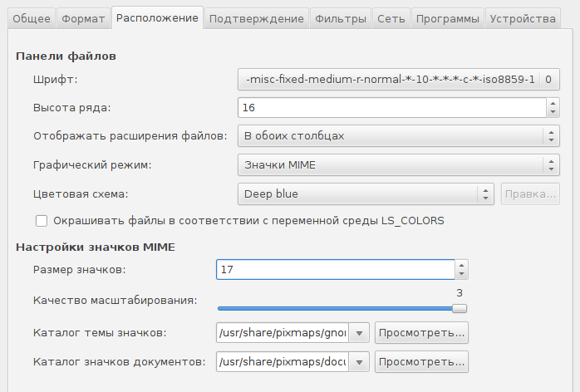The image size is (580, 392).
Task: Decrease Высота ряда with the down arrow
Action: [553, 112]
